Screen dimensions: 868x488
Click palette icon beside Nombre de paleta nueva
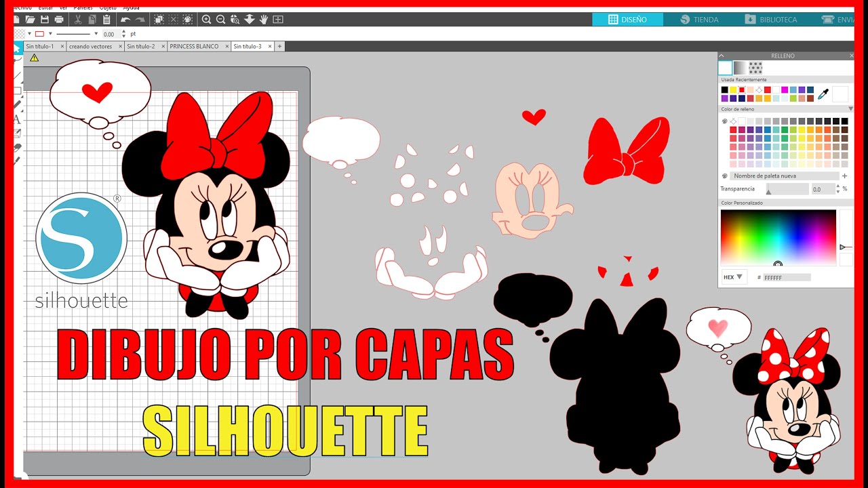coord(725,176)
